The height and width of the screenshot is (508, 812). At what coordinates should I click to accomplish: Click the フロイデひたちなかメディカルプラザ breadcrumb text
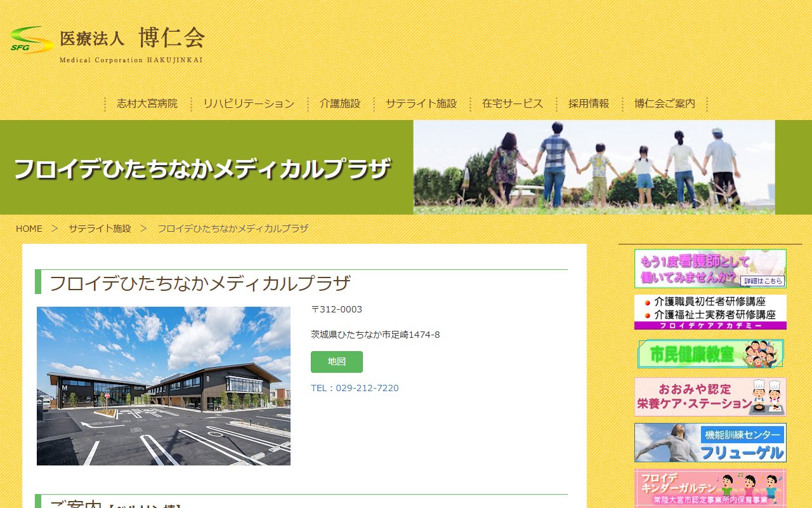(233, 229)
